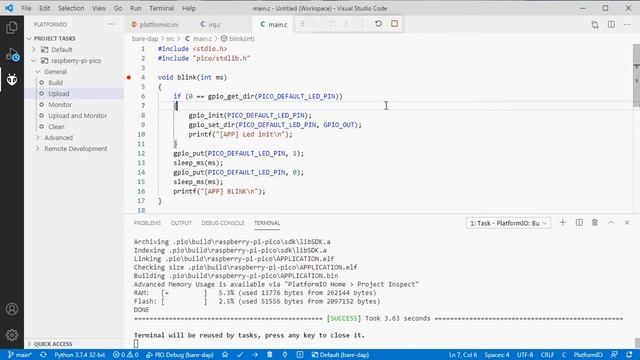Screen dimensions: 640x360
Task: Close the terminal panel
Action: pos(627,222)
